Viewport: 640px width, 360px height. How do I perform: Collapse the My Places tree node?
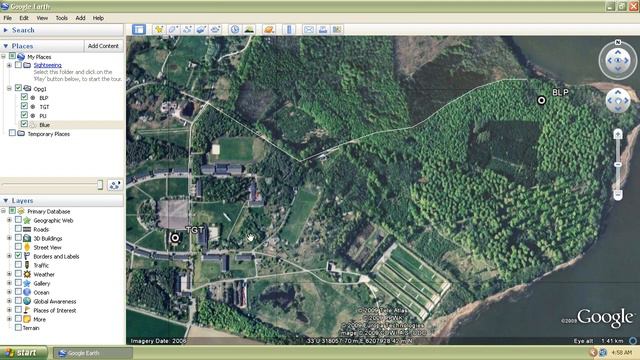(x=4, y=56)
